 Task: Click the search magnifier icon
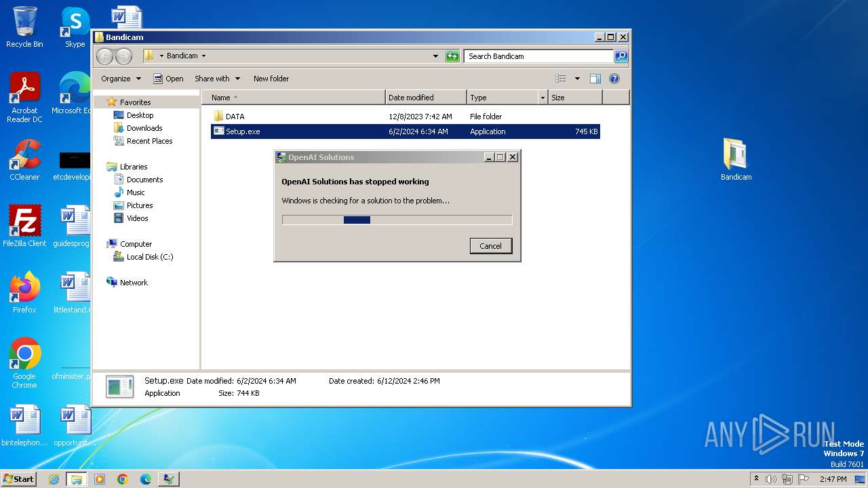coord(620,56)
